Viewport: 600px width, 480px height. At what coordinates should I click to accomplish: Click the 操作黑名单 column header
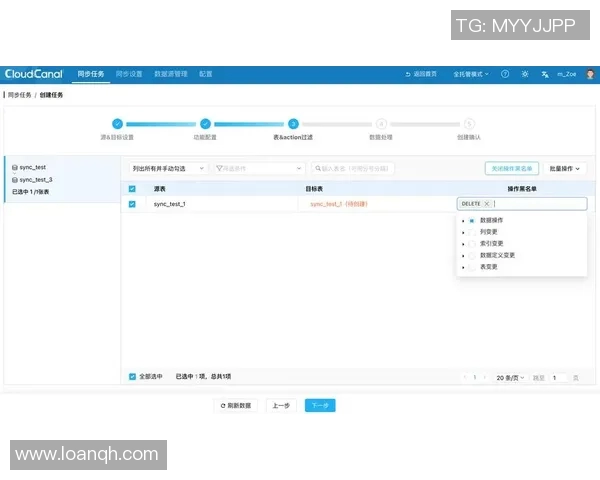(x=522, y=189)
